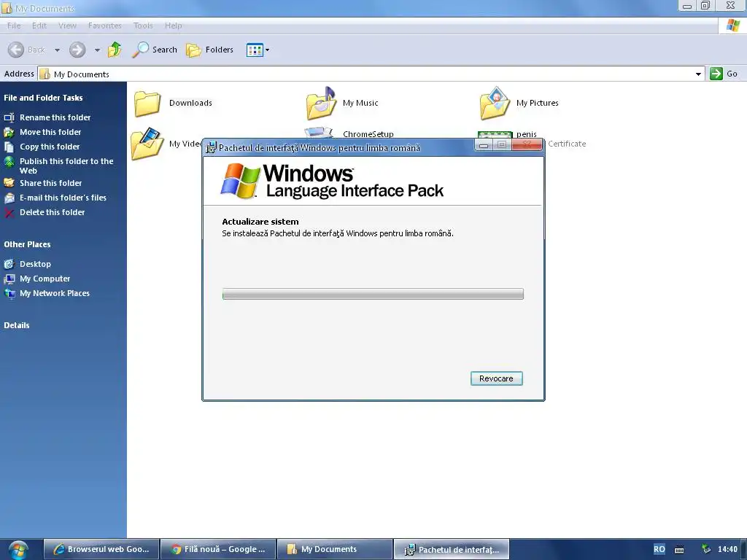Open Search in the Explorer toolbar
Screen dimensions: 747x560
(155, 50)
